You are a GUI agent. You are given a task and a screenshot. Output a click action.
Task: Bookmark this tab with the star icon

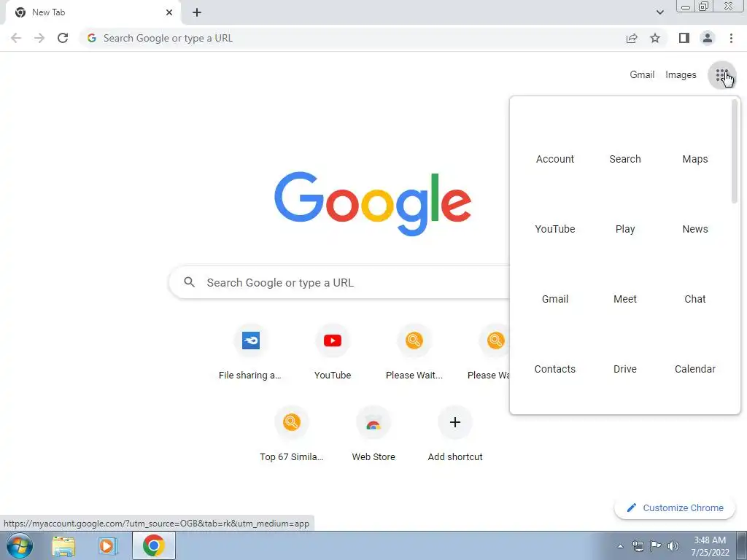(x=655, y=38)
